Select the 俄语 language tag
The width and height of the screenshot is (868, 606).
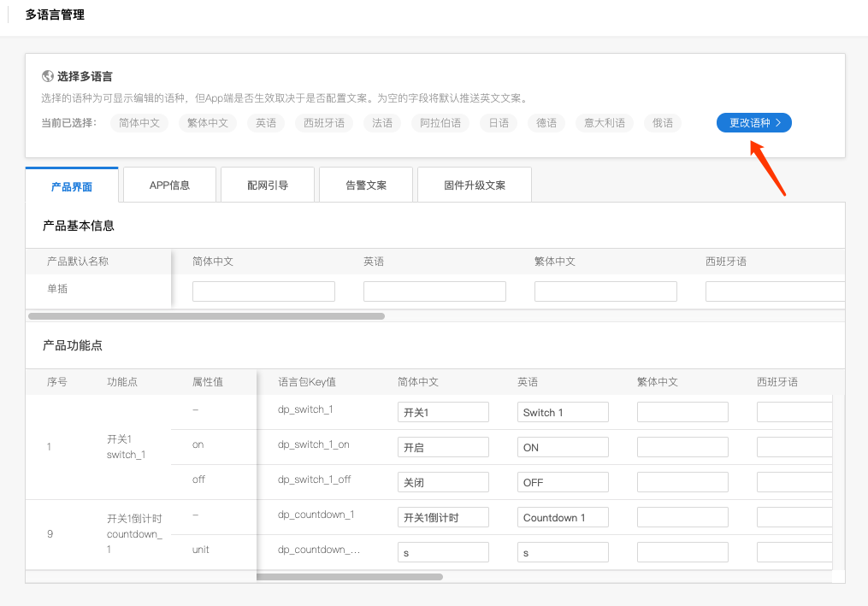663,123
